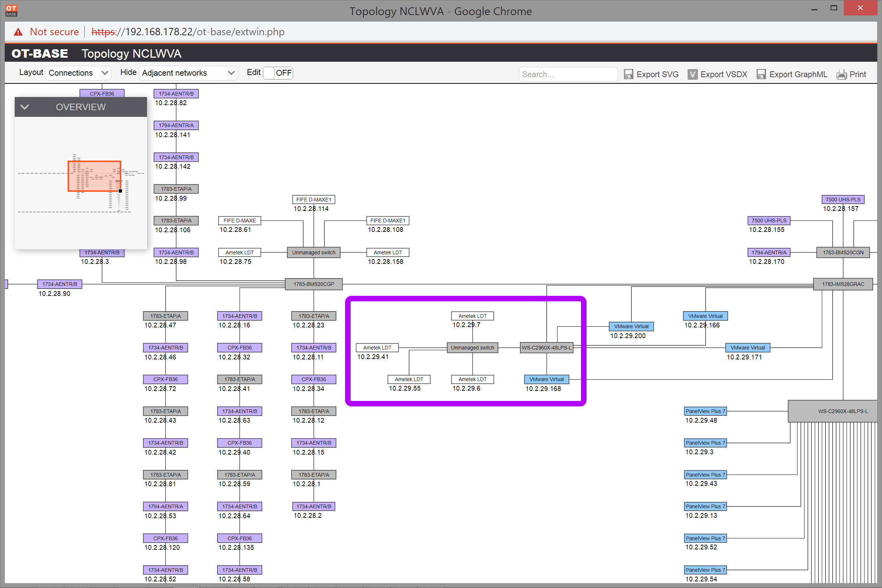Select the PanelView Plus 7 node 10.2.29.13
This screenshot has width=882, height=588.
tap(705, 506)
